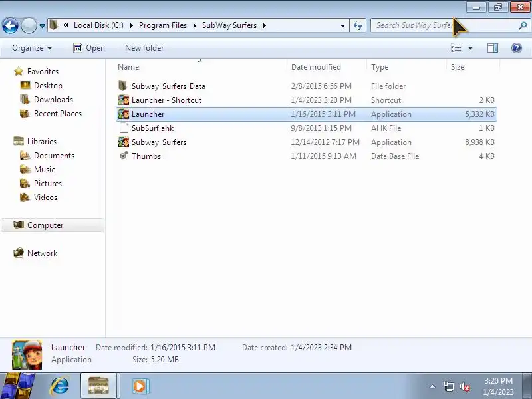Open Favorites in navigation pane
This screenshot has height=399, width=532.
click(43, 72)
